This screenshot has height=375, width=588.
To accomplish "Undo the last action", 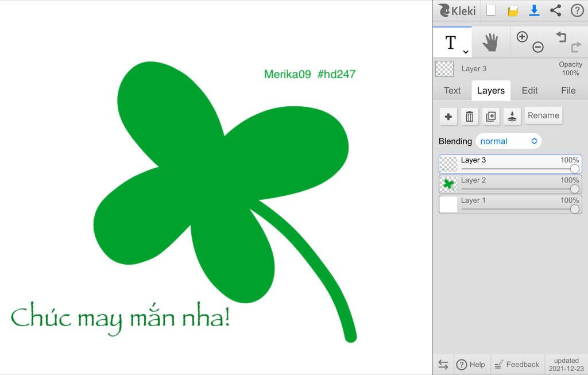I will 561,37.
